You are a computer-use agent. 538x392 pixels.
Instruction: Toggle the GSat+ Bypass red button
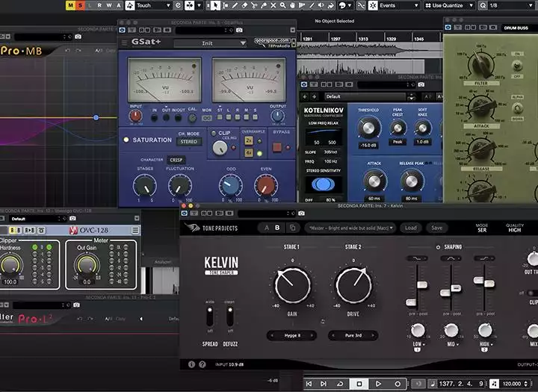(x=277, y=147)
